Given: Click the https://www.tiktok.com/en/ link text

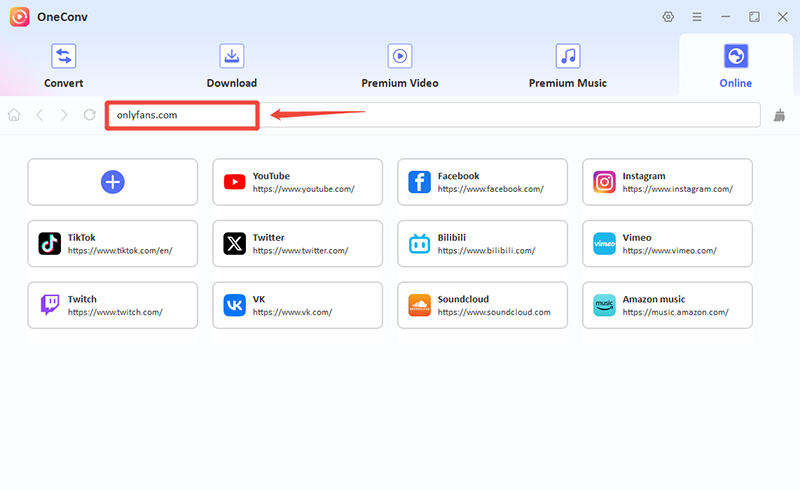Looking at the screenshot, I should tap(120, 251).
